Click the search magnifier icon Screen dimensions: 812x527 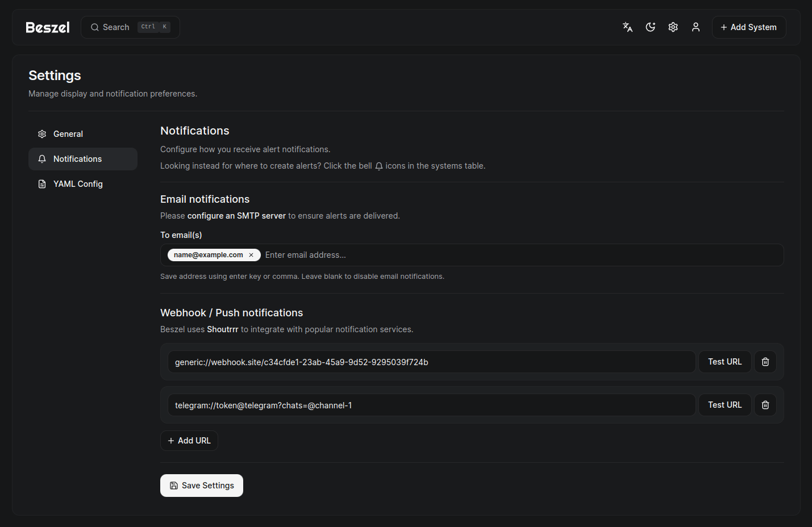click(94, 27)
